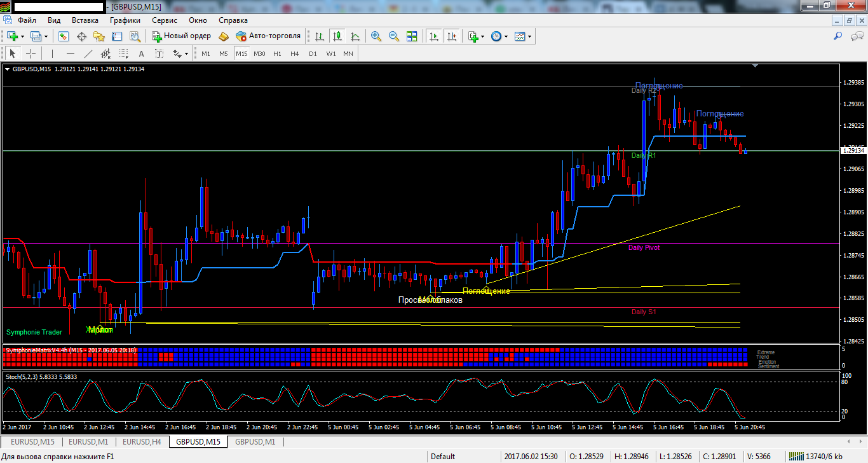Show the Market Watch window
This screenshot has width=868, height=463.
pyautogui.click(x=64, y=36)
